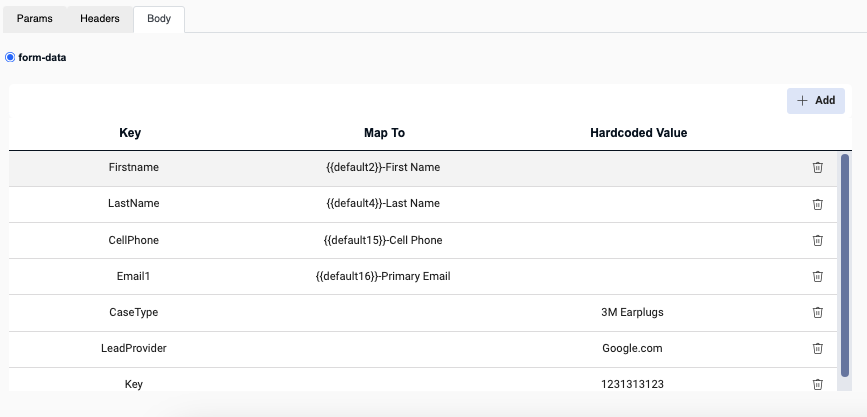The height and width of the screenshot is (417, 867).
Task: Click the Google.com hardcoded value cell
Action: (x=632, y=348)
